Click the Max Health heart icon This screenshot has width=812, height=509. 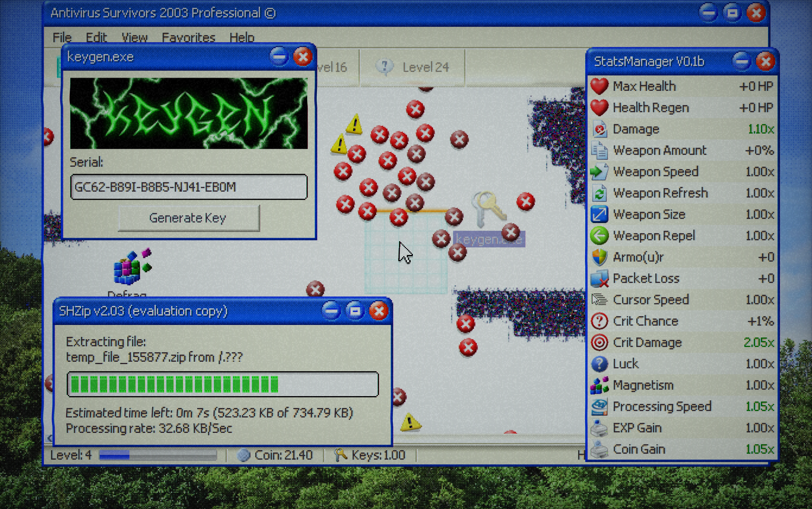click(x=599, y=86)
